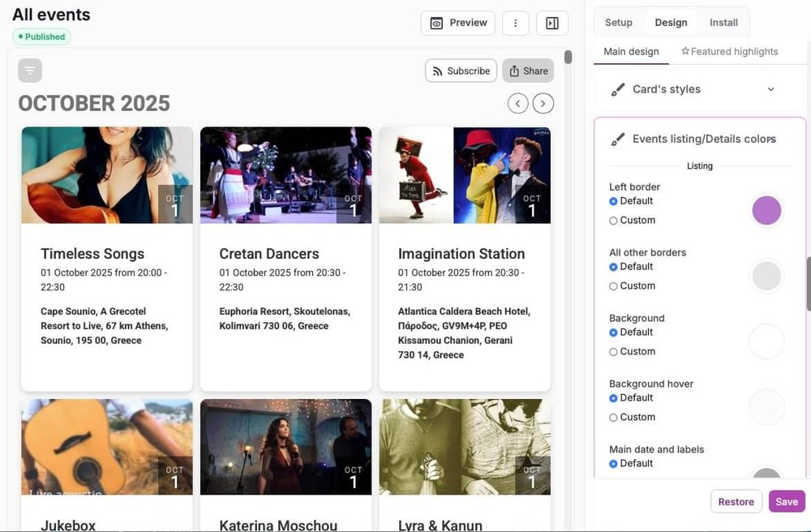Open the Featured highlights sub-tab

[x=729, y=52]
